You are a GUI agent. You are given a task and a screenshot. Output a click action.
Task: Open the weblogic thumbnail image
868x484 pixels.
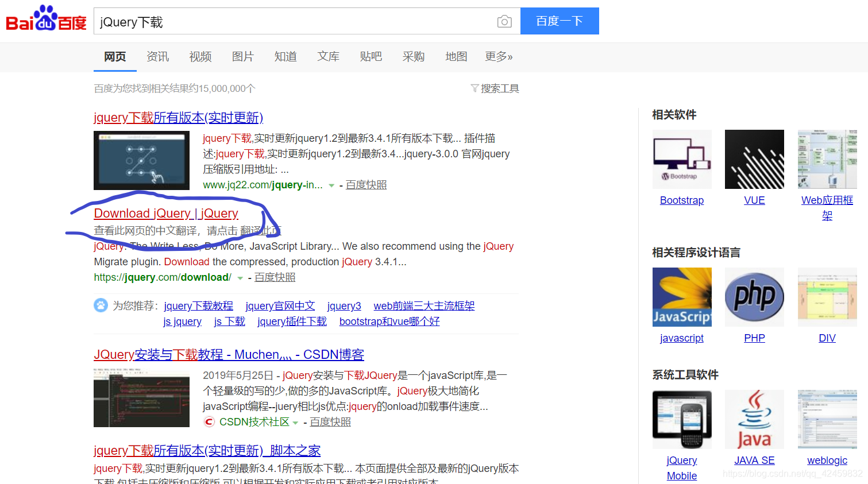pos(827,420)
